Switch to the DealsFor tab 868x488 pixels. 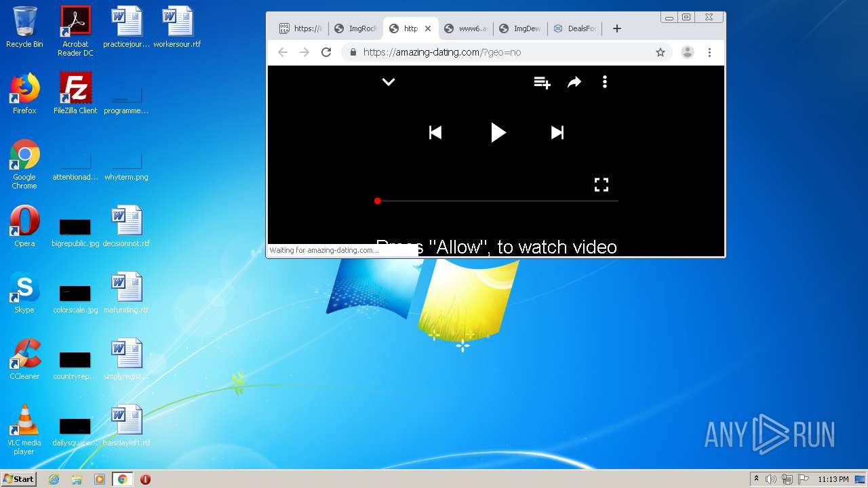click(x=575, y=28)
